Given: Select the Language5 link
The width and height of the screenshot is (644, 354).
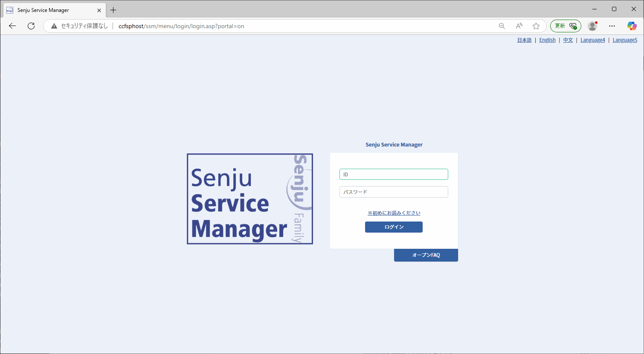Looking at the screenshot, I should pyautogui.click(x=625, y=40).
